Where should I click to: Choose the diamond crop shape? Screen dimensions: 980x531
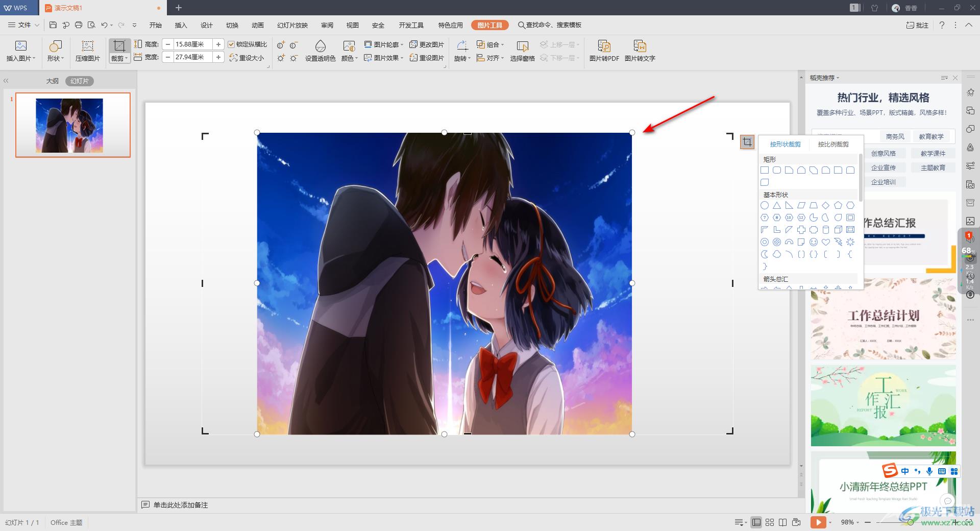click(826, 205)
